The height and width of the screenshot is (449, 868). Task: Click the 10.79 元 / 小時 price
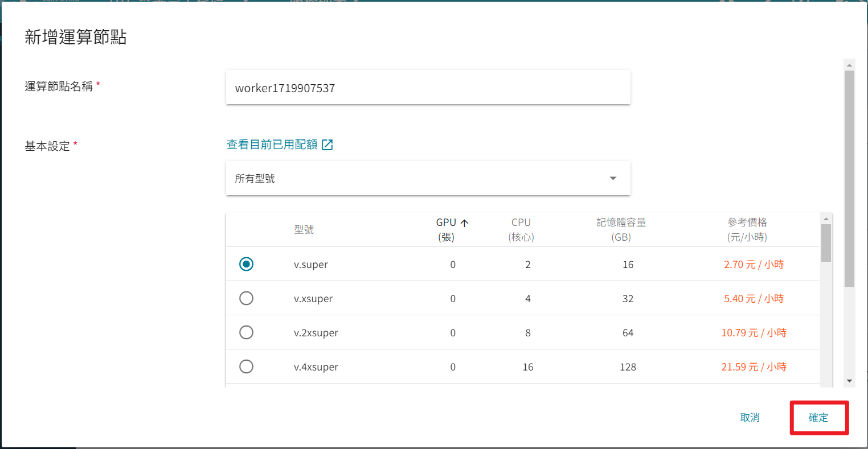[754, 333]
